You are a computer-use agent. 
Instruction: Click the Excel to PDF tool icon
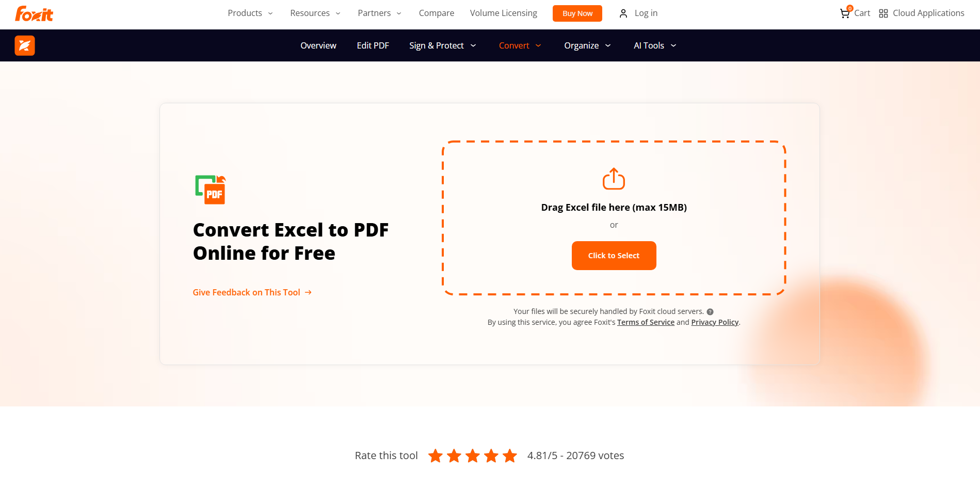click(211, 190)
